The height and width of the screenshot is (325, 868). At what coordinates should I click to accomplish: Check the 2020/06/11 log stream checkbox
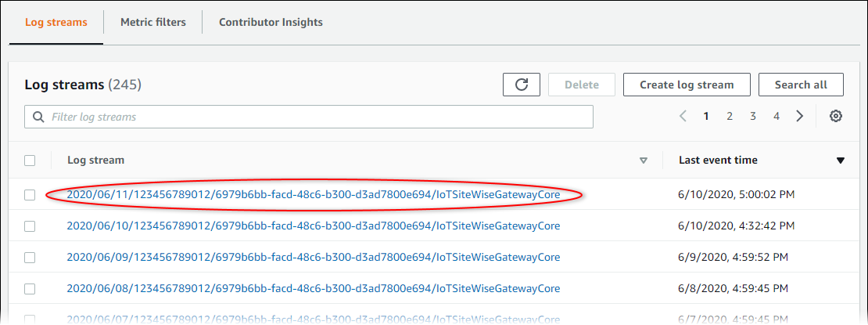30,195
